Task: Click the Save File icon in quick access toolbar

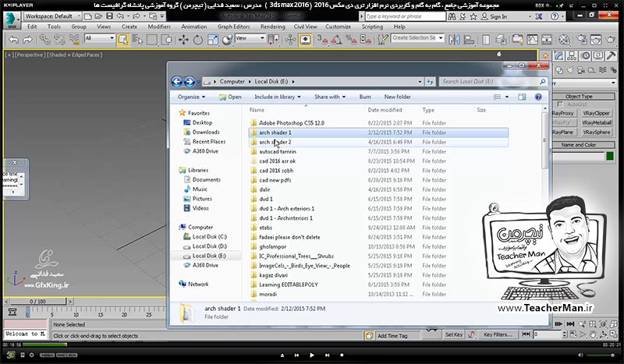Action: (x=109, y=16)
